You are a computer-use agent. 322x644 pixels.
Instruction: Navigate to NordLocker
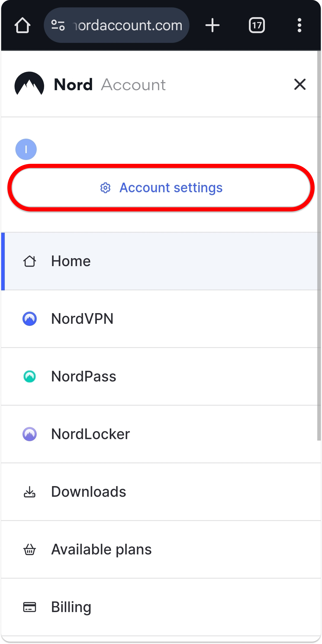(x=90, y=434)
